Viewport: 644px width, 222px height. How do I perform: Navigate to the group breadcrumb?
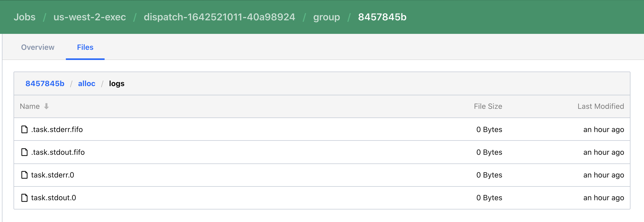tap(326, 17)
